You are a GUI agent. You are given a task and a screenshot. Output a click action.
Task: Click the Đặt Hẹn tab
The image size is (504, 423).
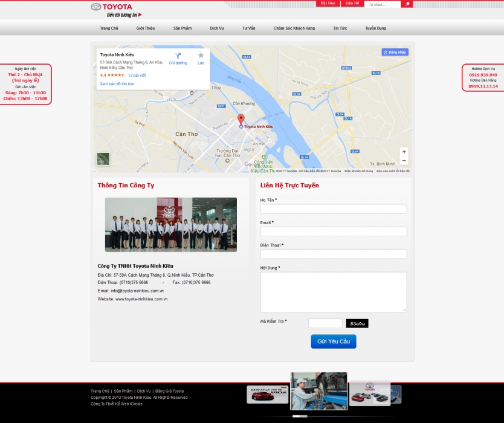(328, 4)
